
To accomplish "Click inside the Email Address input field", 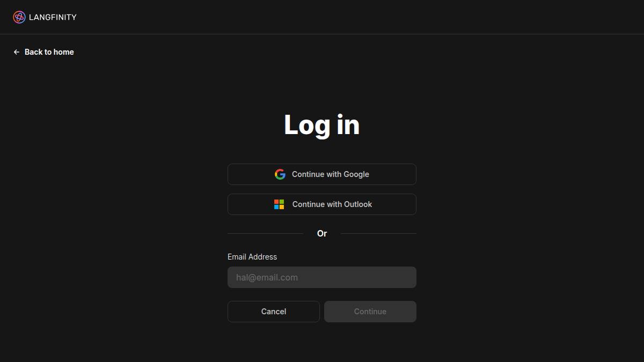I will [x=321, y=277].
